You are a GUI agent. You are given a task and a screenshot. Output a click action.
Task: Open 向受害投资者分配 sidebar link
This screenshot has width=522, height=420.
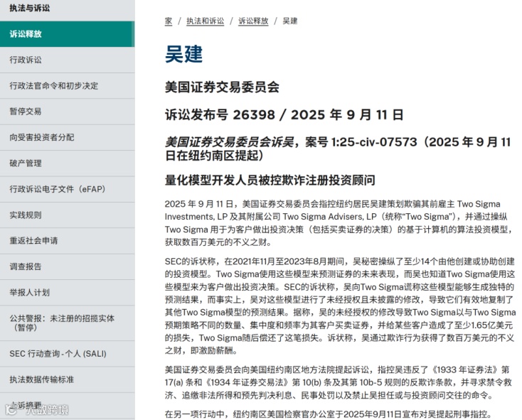pos(68,137)
